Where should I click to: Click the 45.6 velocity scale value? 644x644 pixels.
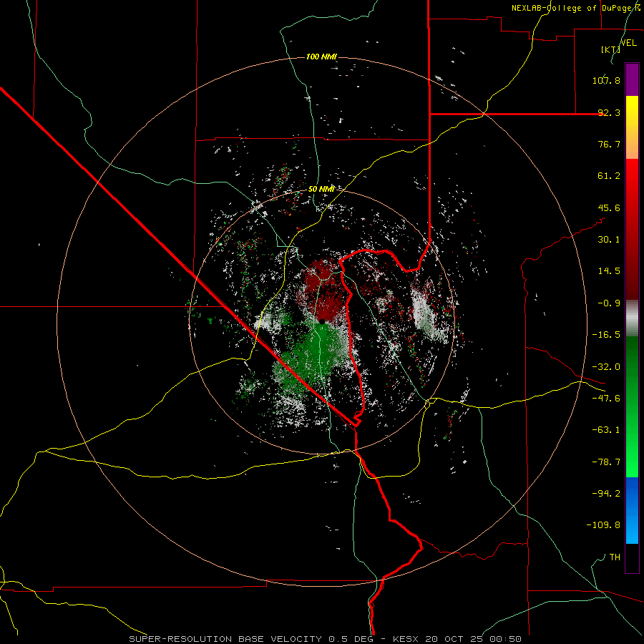(609, 208)
